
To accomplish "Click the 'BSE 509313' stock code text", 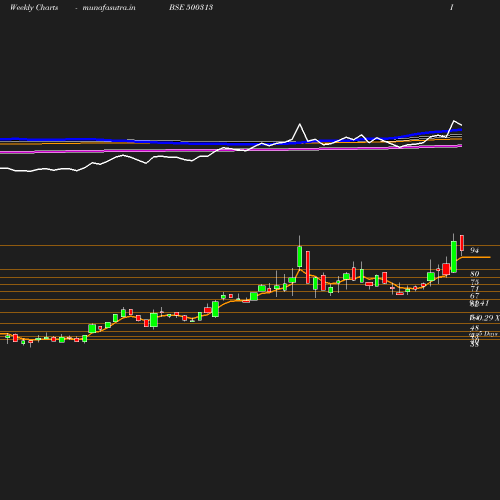I will 191,7.
